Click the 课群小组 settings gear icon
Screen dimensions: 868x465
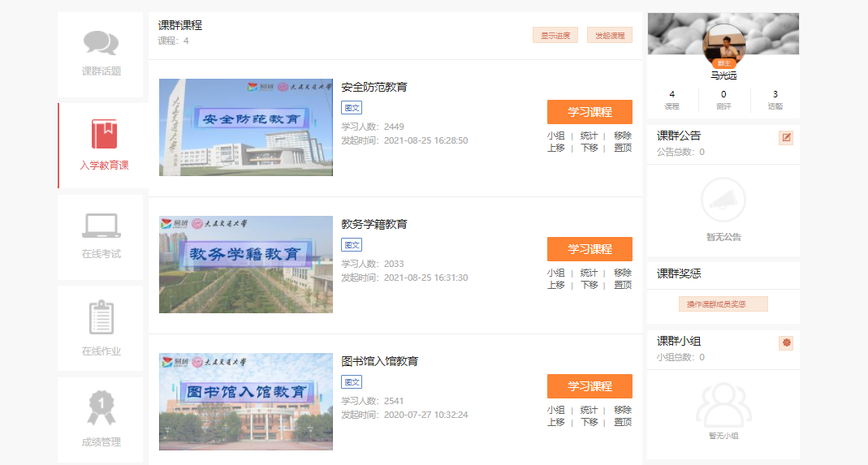pos(786,342)
